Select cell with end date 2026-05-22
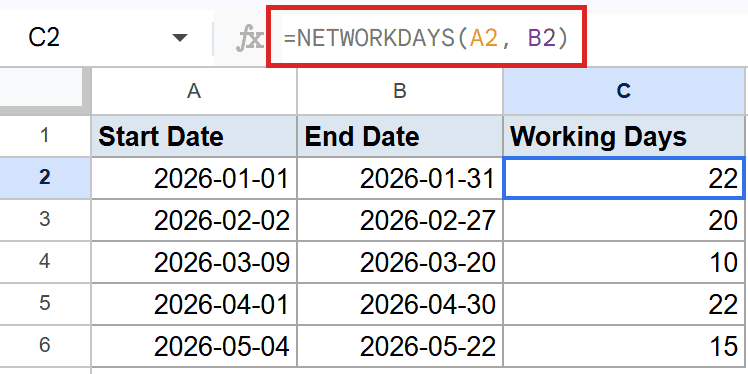Screen dimensions: 748x374 tap(400, 345)
